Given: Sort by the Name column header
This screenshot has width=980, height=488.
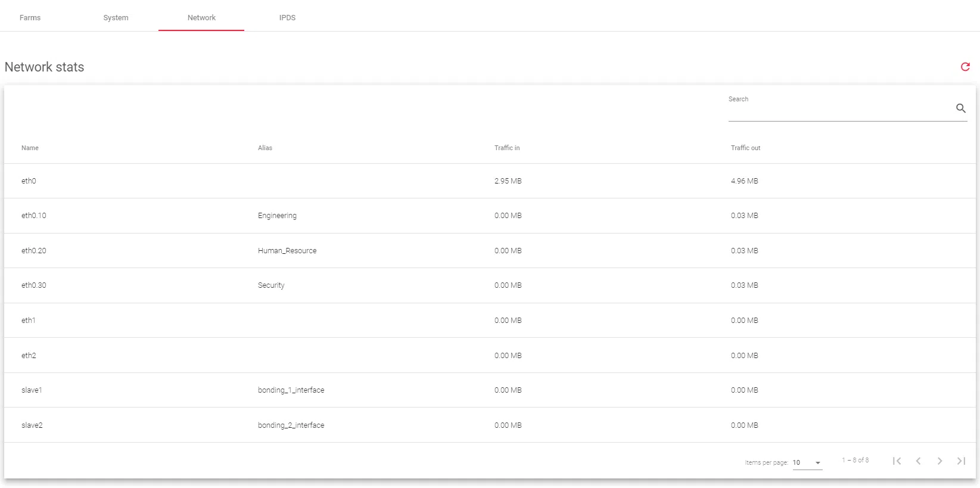Looking at the screenshot, I should click(x=30, y=148).
